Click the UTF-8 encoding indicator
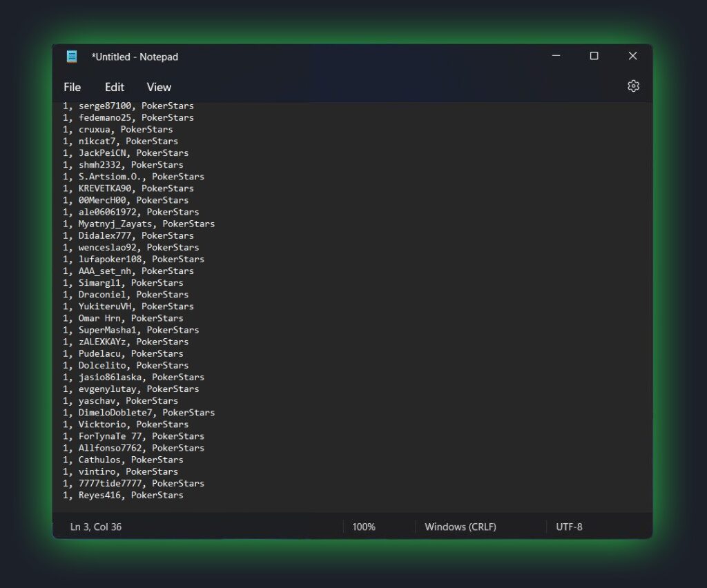The width and height of the screenshot is (707, 588). (x=569, y=527)
